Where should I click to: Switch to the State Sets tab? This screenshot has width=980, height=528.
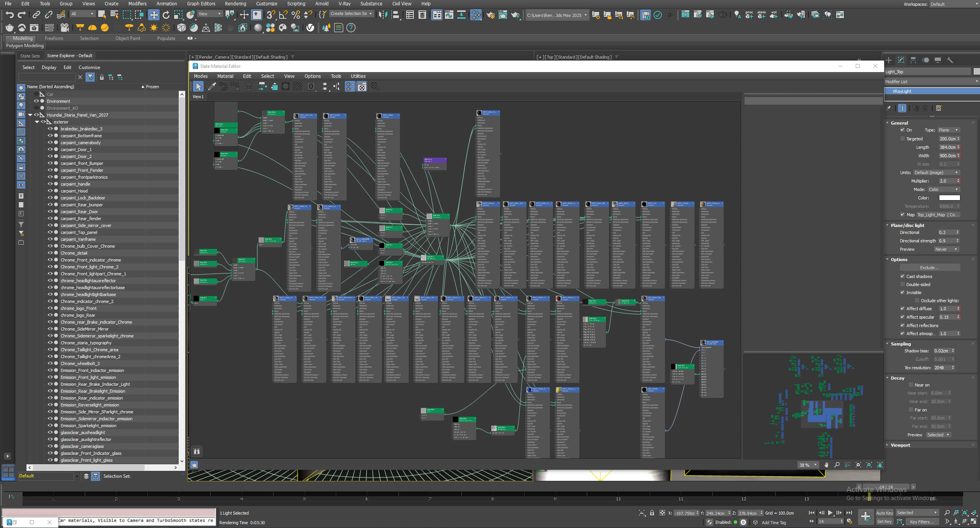[x=30, y=56]
